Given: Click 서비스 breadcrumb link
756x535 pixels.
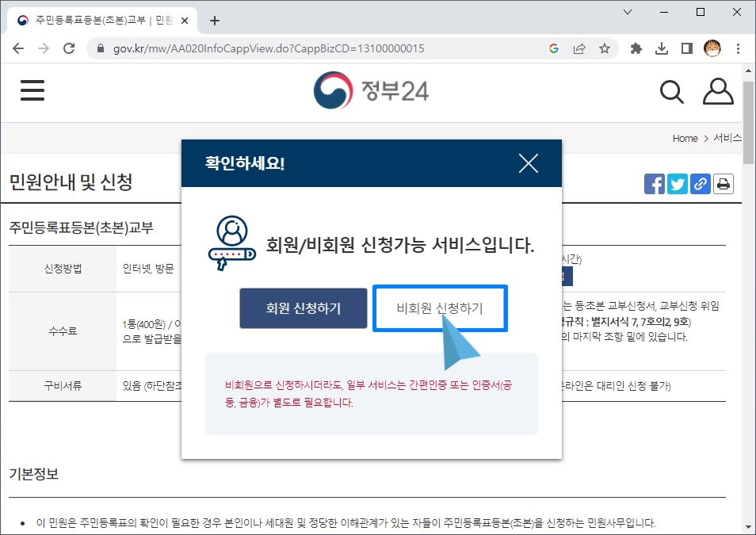Looking at the screenshot, I should coord(727,138).
